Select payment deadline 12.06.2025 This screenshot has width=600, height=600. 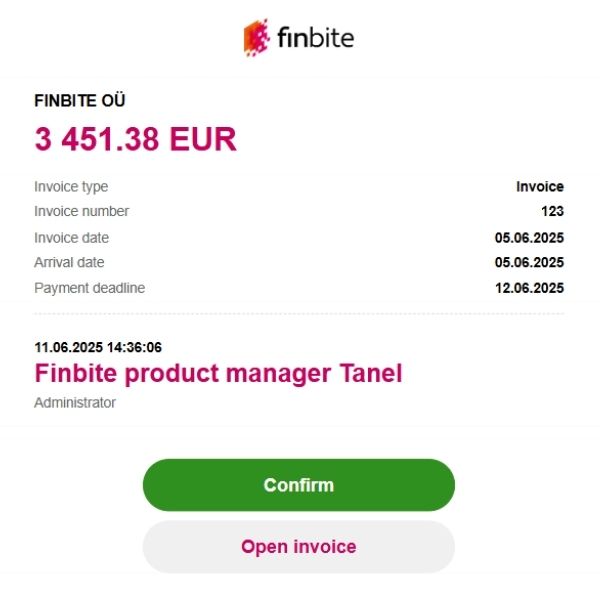pyautogui.click(x=529, y=289)
